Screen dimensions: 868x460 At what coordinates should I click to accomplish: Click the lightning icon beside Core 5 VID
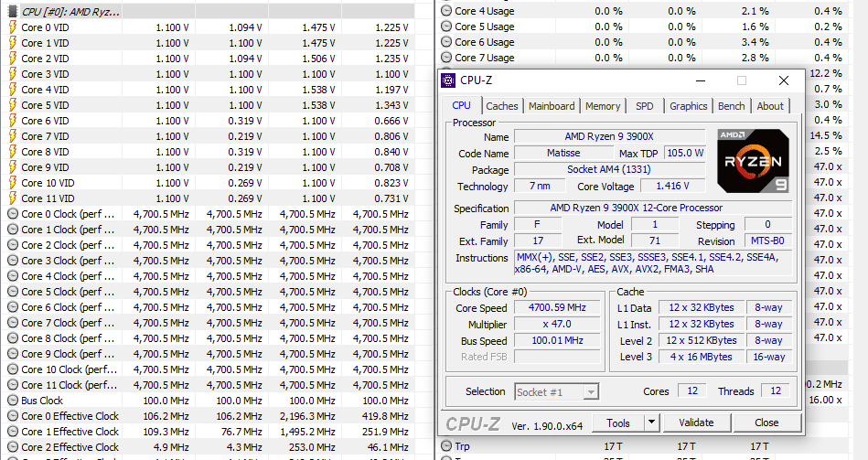[12, 104]
